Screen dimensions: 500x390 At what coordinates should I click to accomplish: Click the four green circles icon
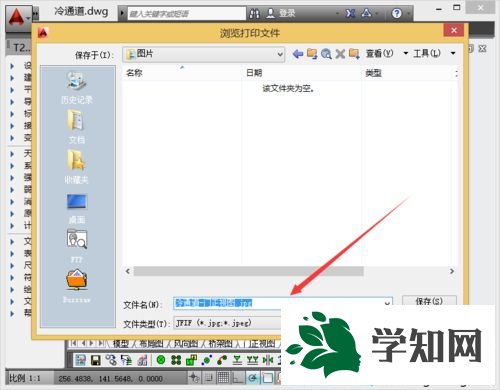click(x=176, y=360)
